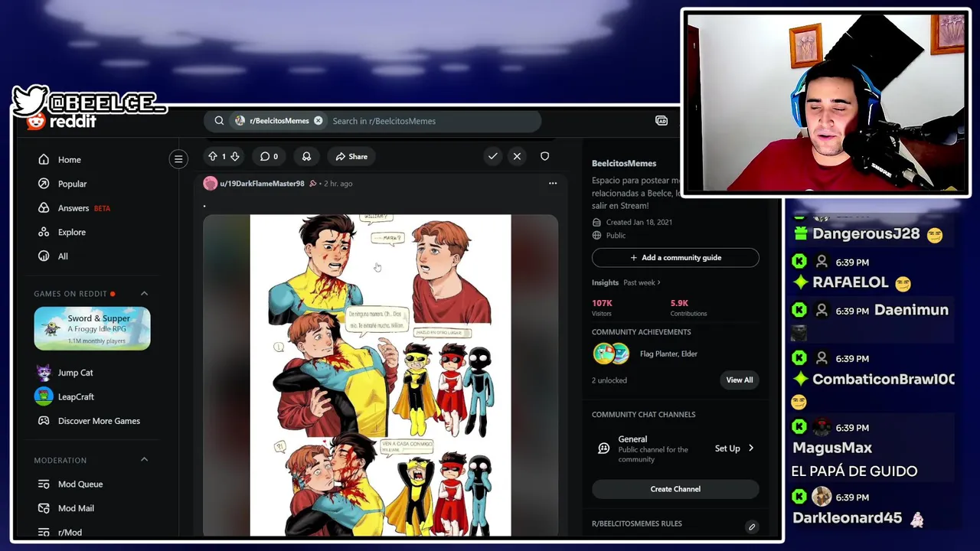Expand Insights Past week

(x=642, y=282)
